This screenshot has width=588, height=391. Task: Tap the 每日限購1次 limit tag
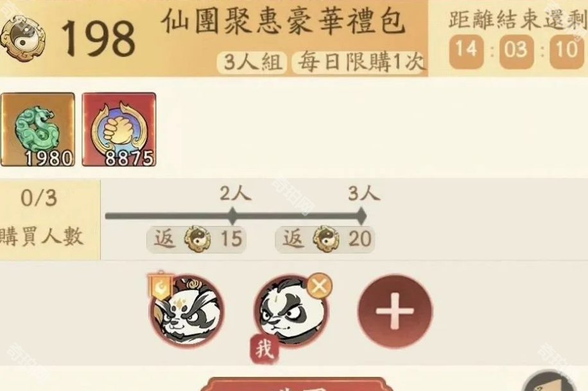point(359,62)
